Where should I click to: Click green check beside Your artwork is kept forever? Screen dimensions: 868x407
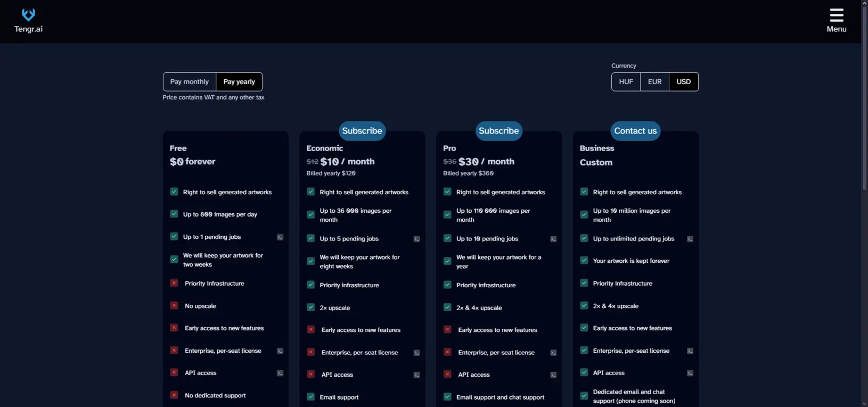[x=584, y=260]
